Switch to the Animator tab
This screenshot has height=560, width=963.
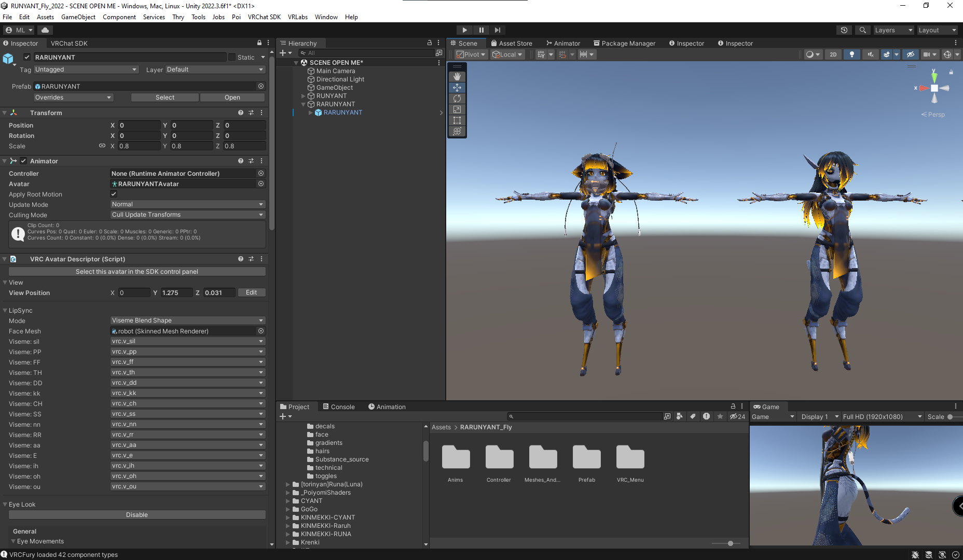point(563,43)
